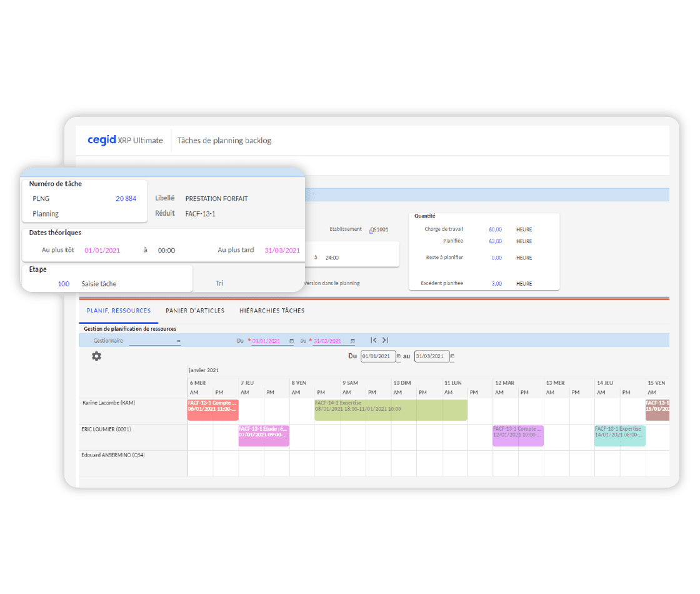Image resolution: width=700 pixels, height=594 pixels.
Task: Select the Planif. ressources tab
Action: (x=119, y=310)
